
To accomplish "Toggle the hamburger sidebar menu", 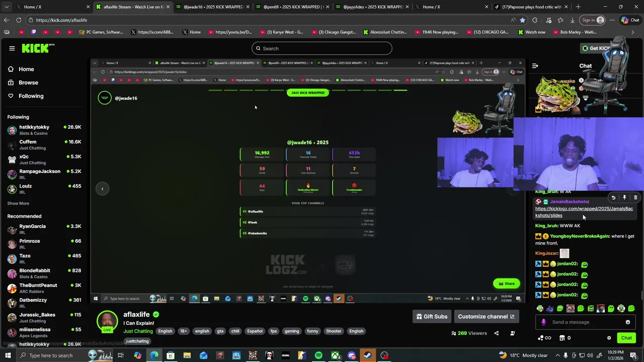I will click(12, 48).
